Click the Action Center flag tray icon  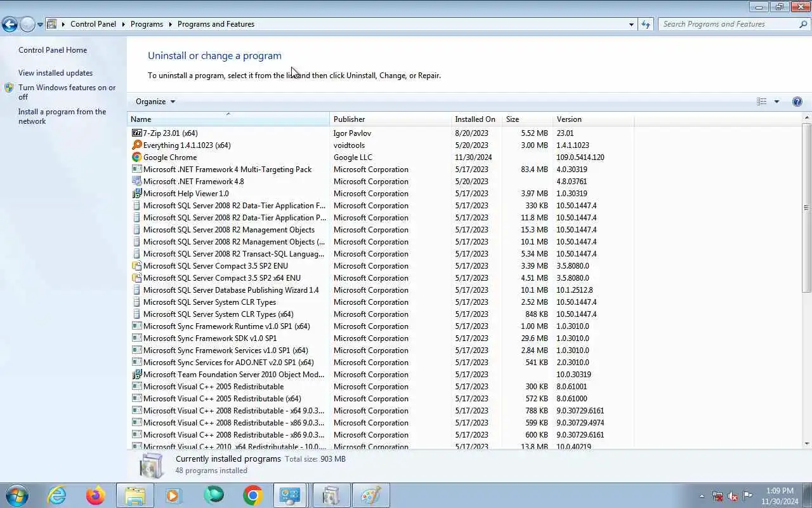click(748, 496)
